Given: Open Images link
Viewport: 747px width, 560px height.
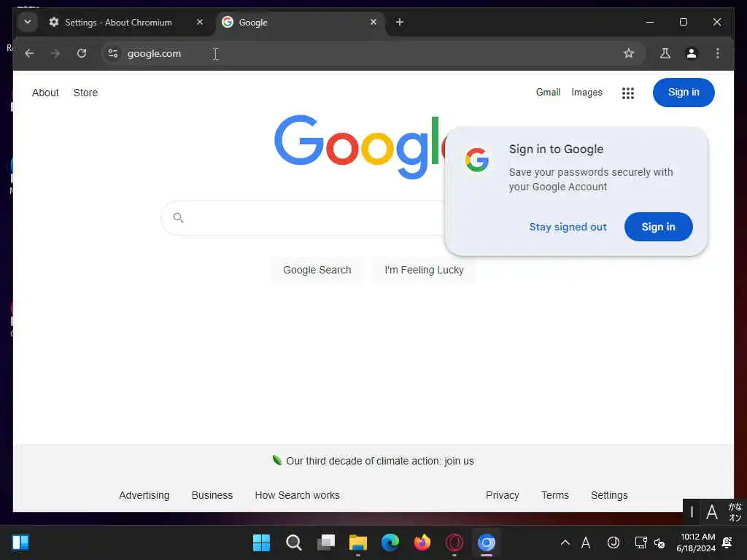Looking at the screenshot, I should (587, 93).
